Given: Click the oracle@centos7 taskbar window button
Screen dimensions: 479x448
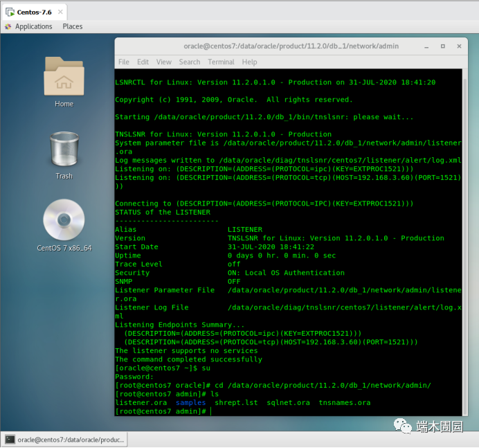Looking at the screenshot, I should (64, 440).
